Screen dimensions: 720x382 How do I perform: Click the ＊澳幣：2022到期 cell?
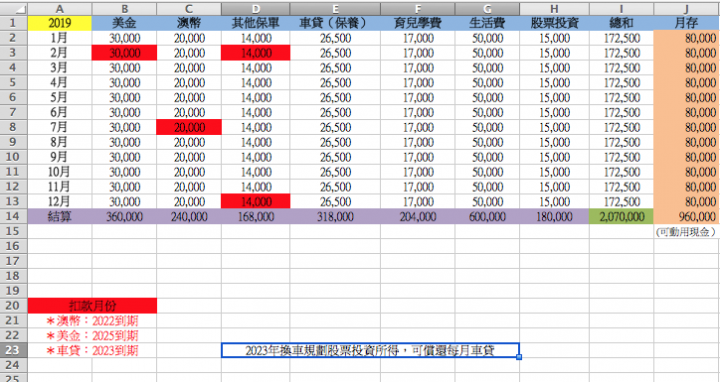click(92, 320)
